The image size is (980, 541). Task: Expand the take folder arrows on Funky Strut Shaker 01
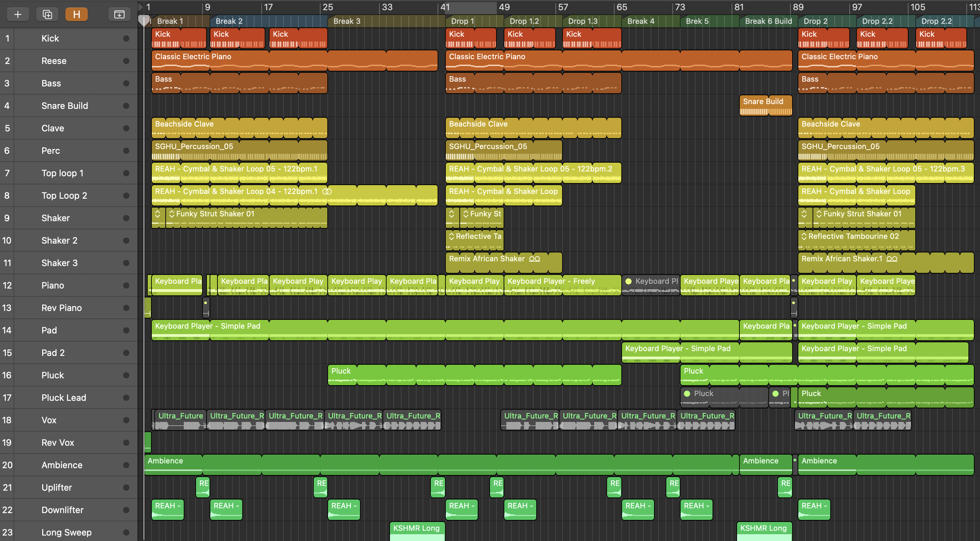coord(171,214)
